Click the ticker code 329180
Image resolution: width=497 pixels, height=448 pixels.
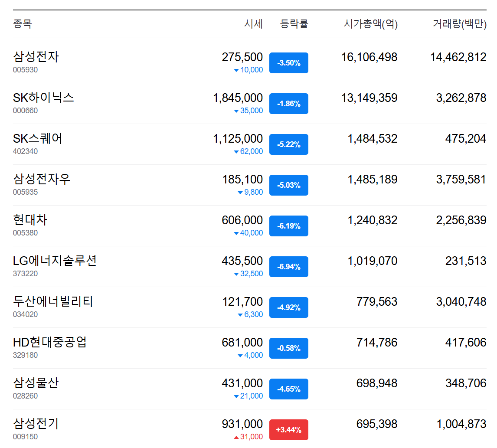pyautogui.click(x=25, y=355)
